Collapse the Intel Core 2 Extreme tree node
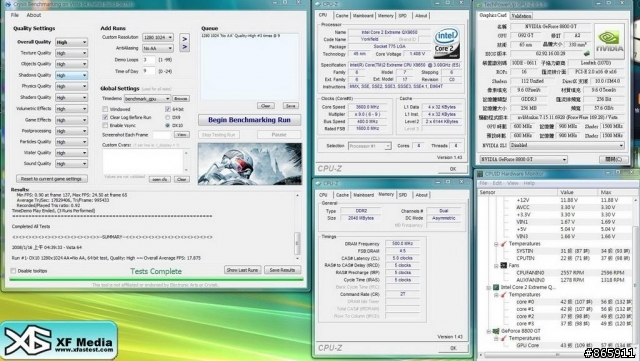 [489, 287]
